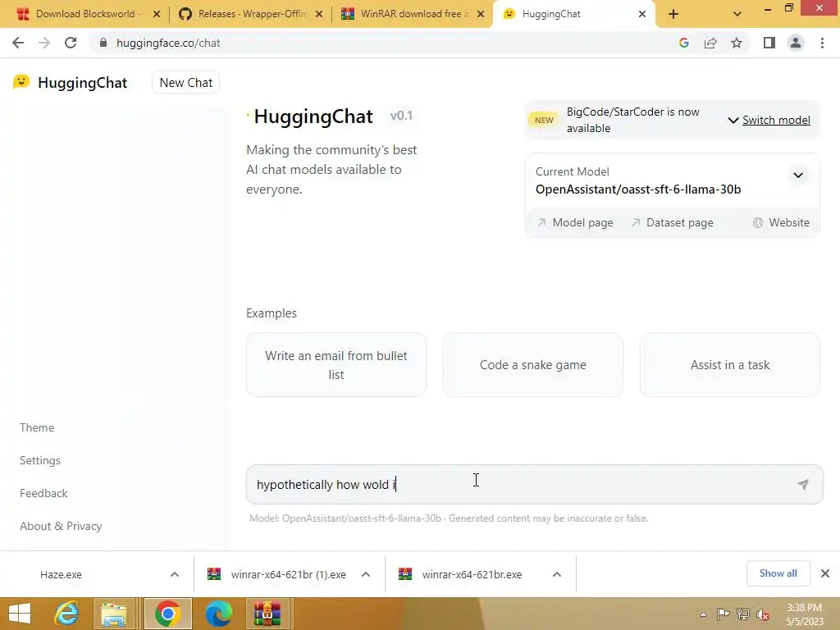Click the muted volume tray icon
The image size is (840, 630).
tap(763, 614)
